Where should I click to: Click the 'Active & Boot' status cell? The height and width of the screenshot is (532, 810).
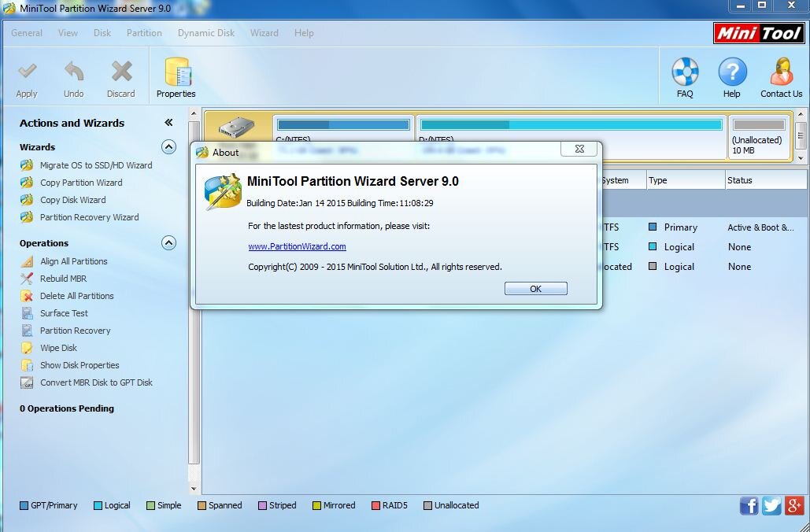coord(760,227)
